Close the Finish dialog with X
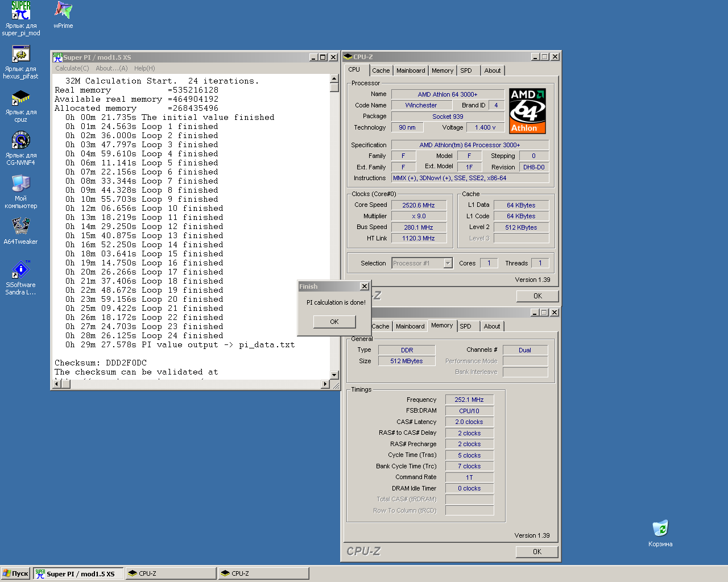 tap(365, 286)
